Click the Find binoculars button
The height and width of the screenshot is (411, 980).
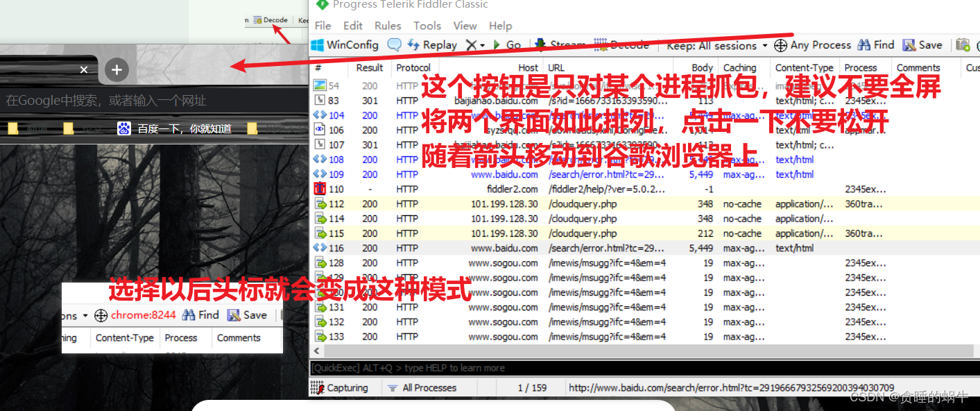click(x=876, y=45)
